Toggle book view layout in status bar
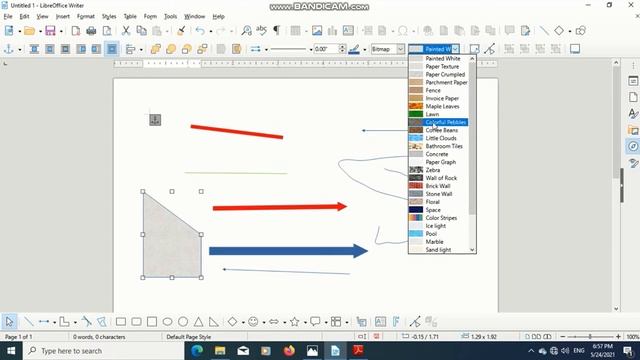640x360 pixels. point(547,337)
